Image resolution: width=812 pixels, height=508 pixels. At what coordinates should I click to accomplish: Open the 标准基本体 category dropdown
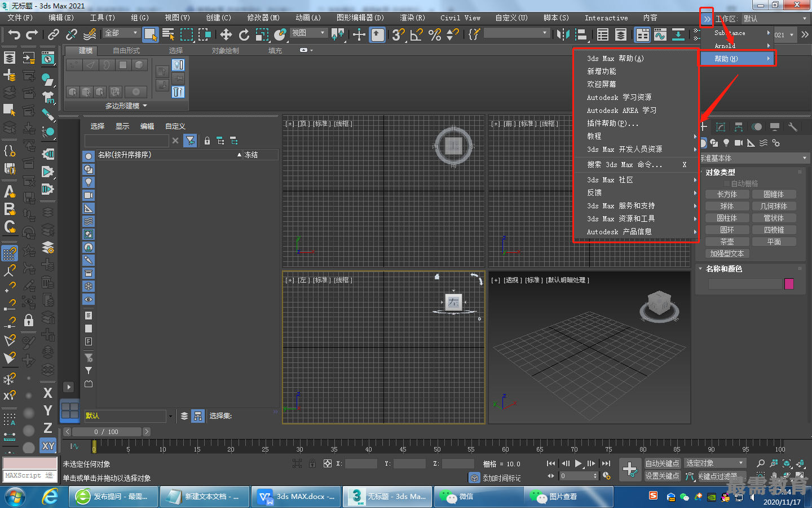tap(754, 159)
